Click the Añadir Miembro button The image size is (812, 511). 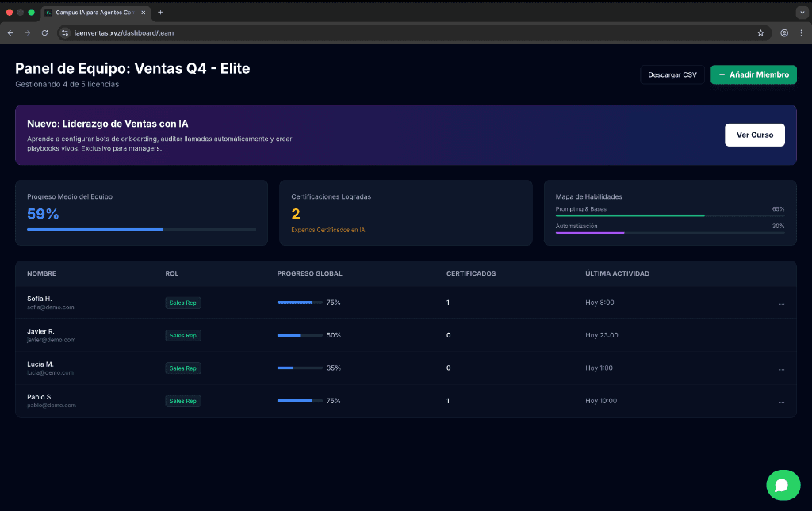753,74
